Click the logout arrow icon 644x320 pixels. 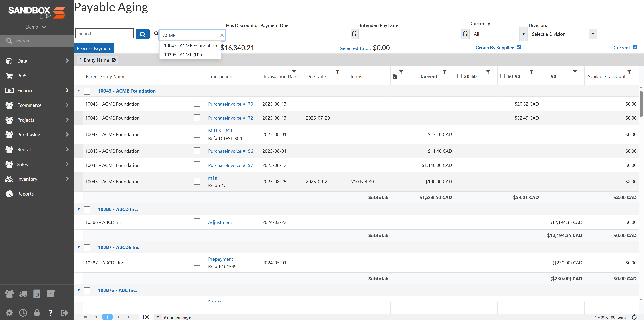[x=64, y=312]
